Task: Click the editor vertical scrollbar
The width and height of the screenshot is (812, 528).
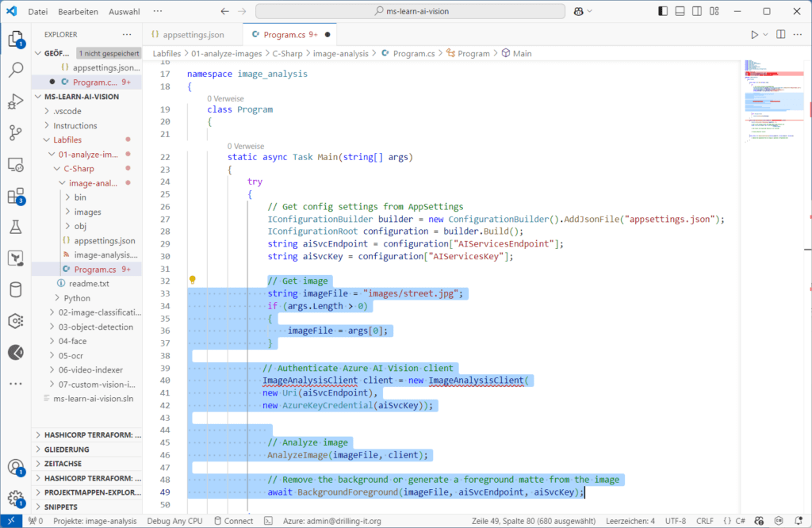Action: (808, 285)
